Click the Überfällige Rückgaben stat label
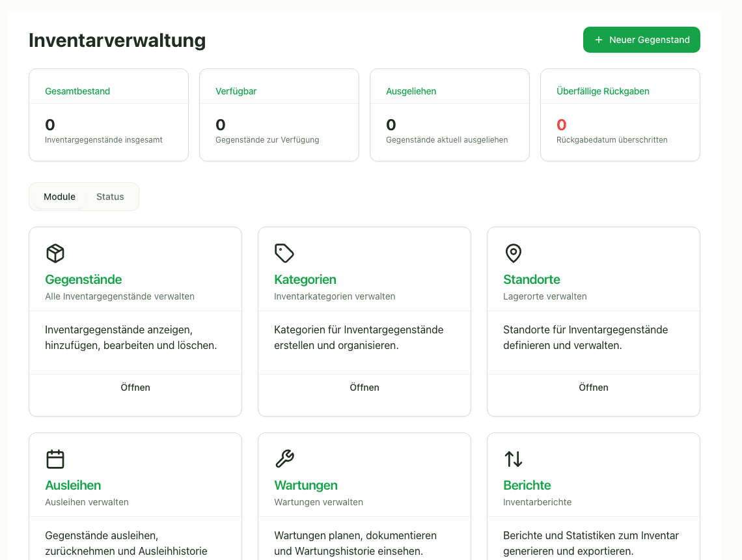 point(603,91)
